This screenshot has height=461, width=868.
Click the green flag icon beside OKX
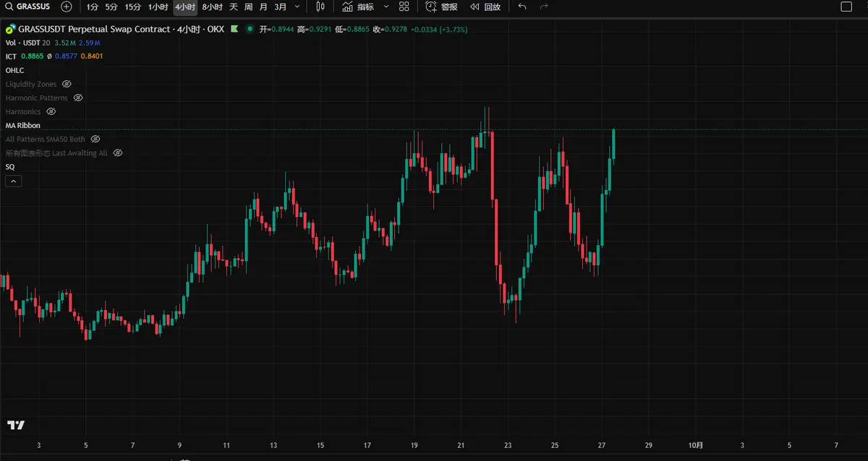coord(235,29)
